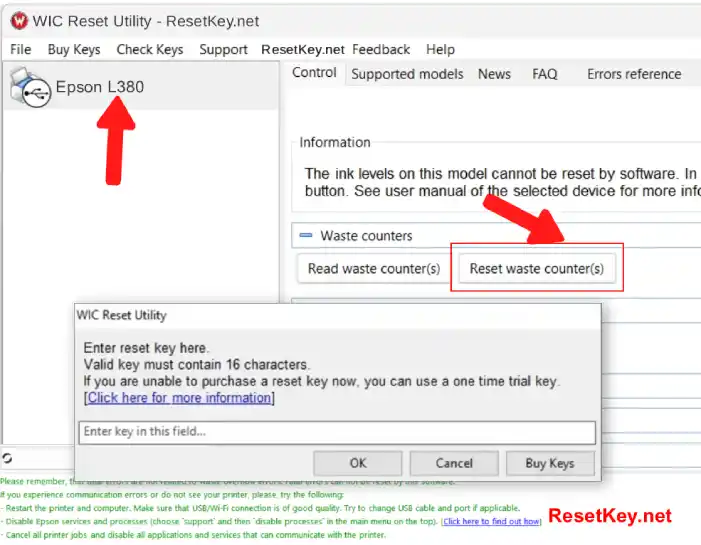
Task: Switch to the Supported models tab
Action: (x=407, y=74)
